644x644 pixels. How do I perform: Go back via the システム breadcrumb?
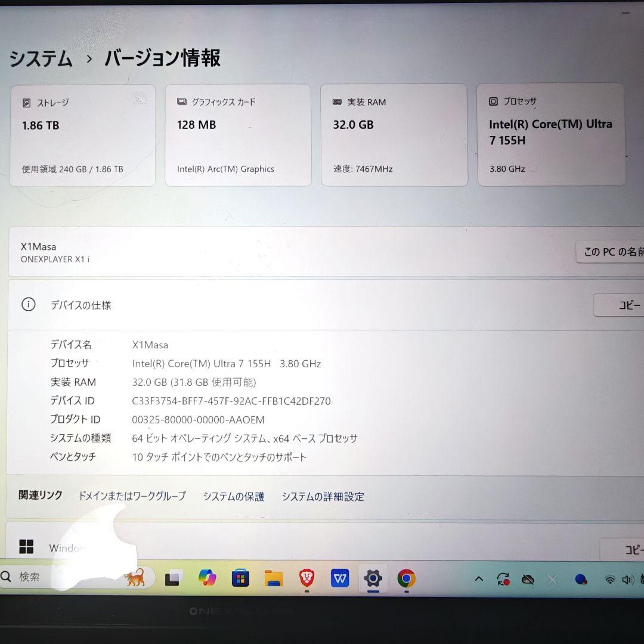(x=40, y=58)
